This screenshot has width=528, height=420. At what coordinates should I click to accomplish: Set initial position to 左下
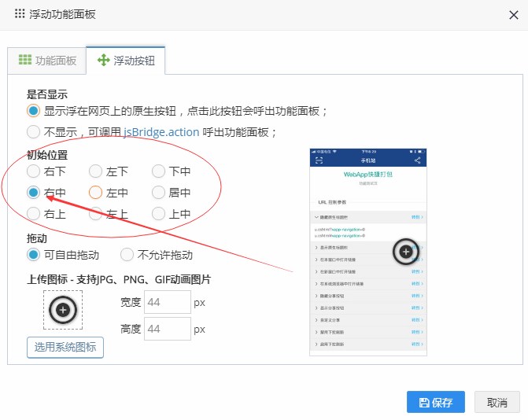[96, 171]
